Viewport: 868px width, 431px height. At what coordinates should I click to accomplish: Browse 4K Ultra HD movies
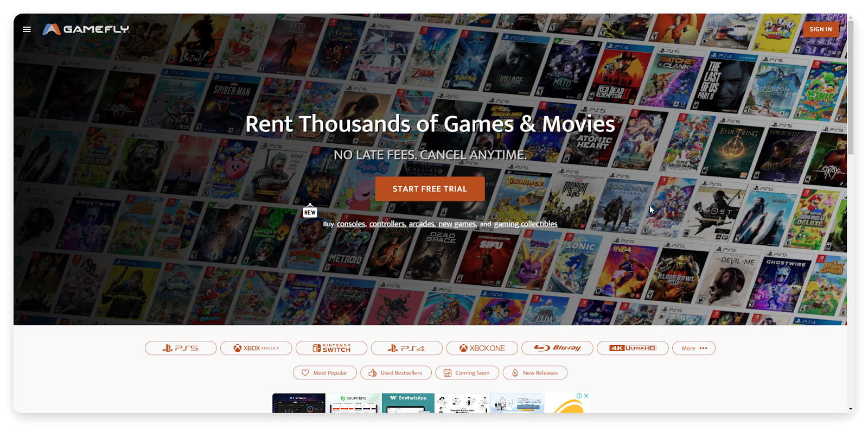pos(633,348)
